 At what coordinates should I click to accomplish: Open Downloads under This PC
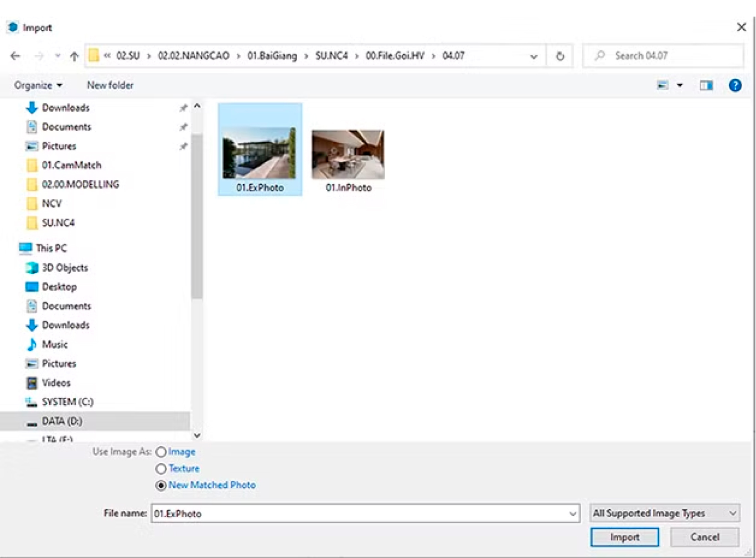click(66, 325)
